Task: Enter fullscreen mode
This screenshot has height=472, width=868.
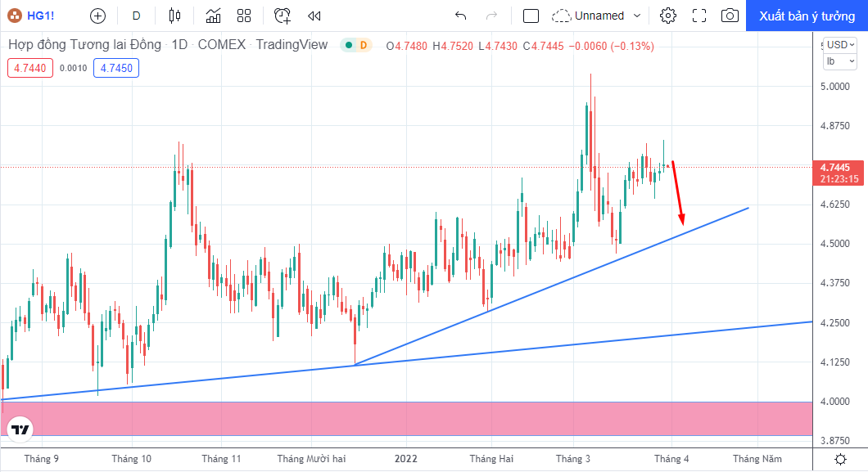Action: [x=699, y=16]
